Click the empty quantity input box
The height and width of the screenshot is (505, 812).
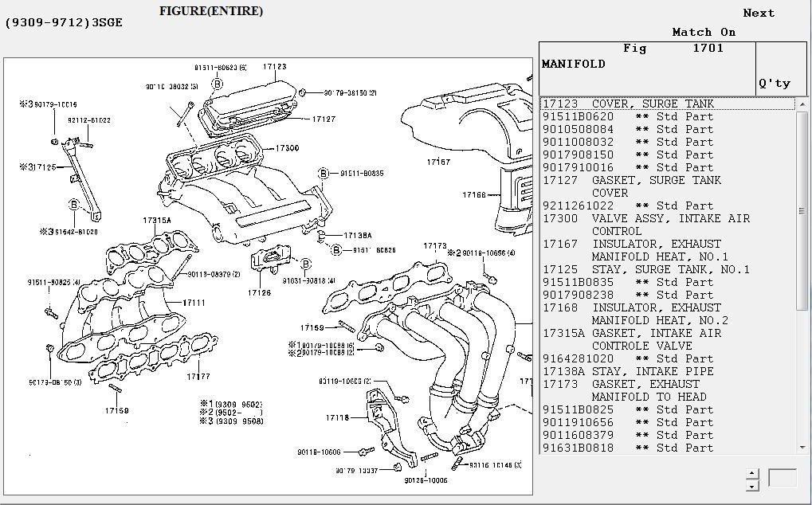tap(782, 479)
